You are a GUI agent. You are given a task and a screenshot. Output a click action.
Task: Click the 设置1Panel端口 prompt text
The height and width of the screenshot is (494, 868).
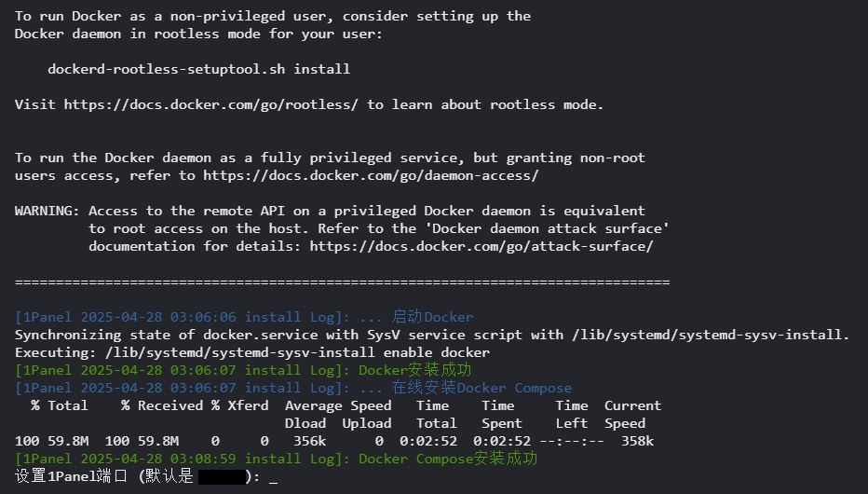[x=71, y=477]
